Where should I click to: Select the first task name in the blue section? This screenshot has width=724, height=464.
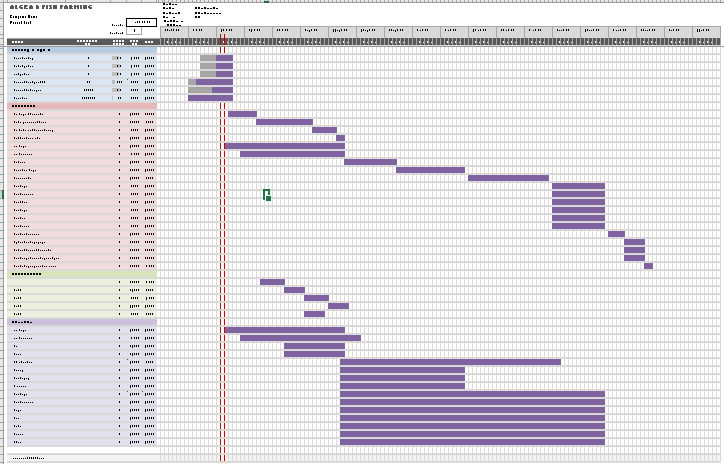tap(23, 59)
